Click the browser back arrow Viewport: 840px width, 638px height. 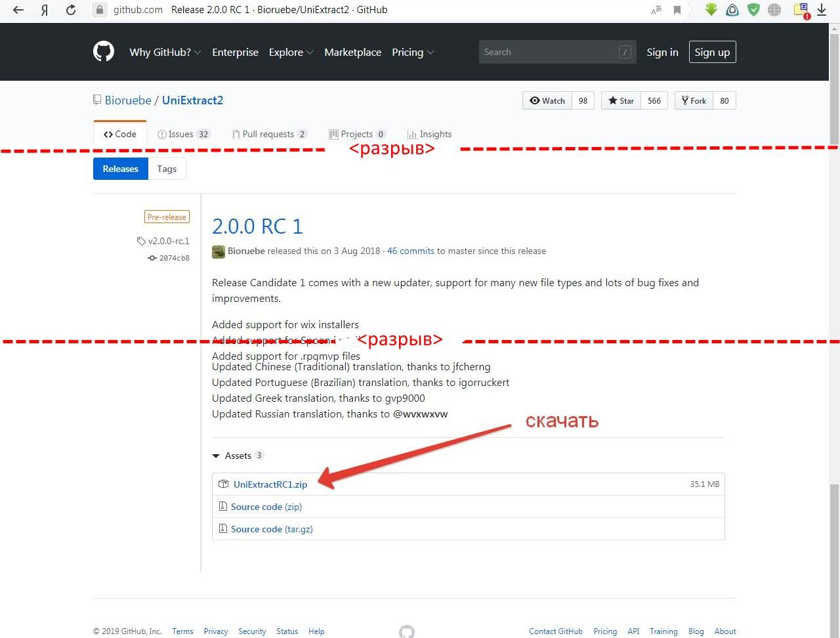pos(18,10)
